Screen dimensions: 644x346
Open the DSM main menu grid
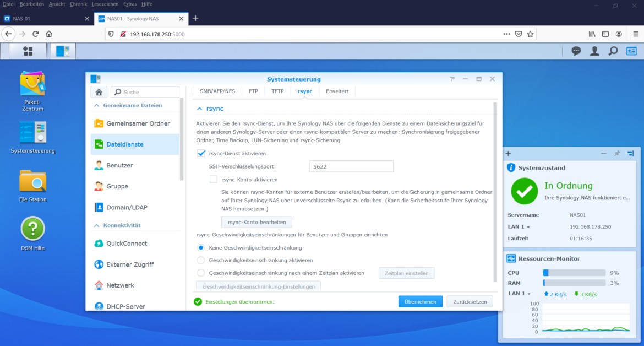pos(28,51)
